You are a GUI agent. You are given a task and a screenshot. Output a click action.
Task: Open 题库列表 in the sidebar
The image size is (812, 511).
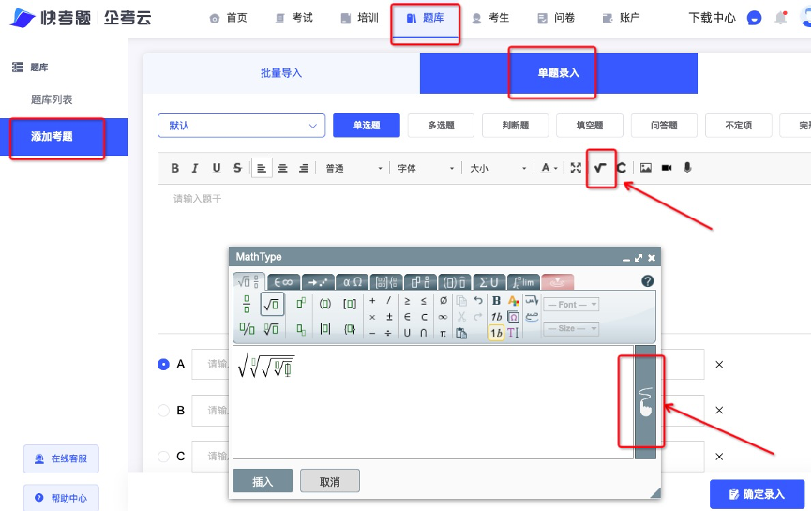(52, 99)
